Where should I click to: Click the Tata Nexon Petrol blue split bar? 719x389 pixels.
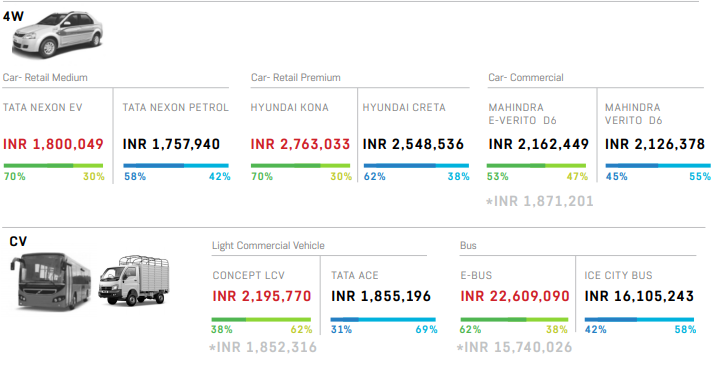176,166
